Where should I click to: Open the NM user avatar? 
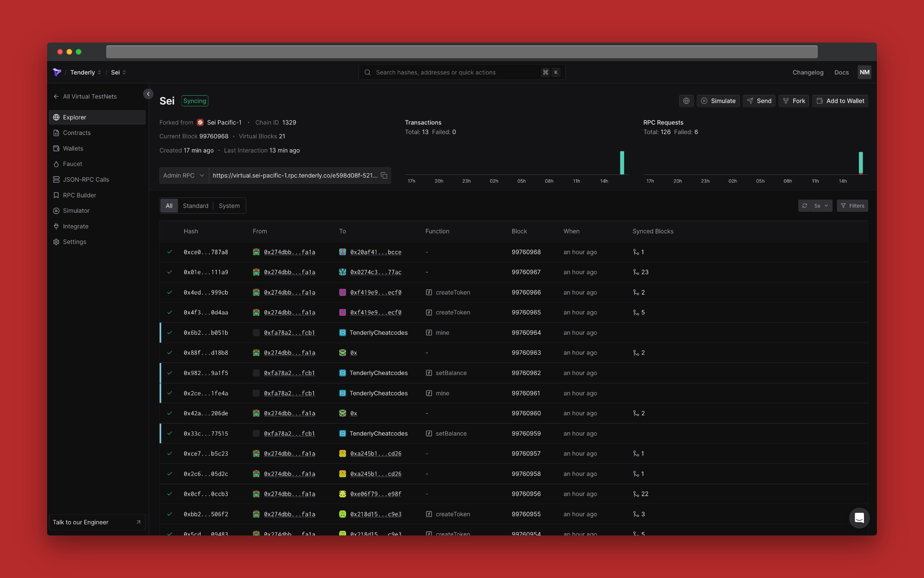[x=864, y=72]
